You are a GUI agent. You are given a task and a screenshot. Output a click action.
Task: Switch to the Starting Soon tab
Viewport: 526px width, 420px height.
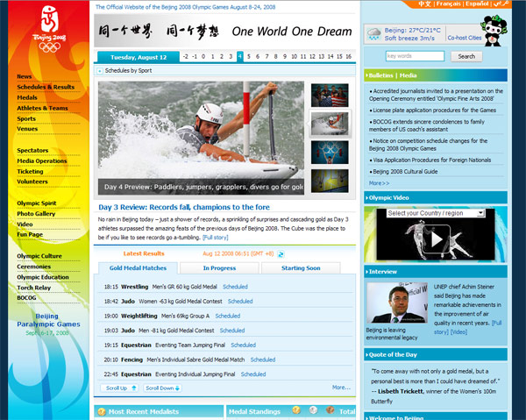301,268
